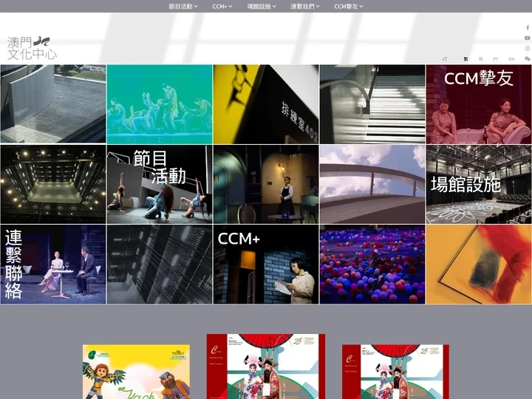
Task: Click the bridge and clouds photo tile
Action: point(372,184)
